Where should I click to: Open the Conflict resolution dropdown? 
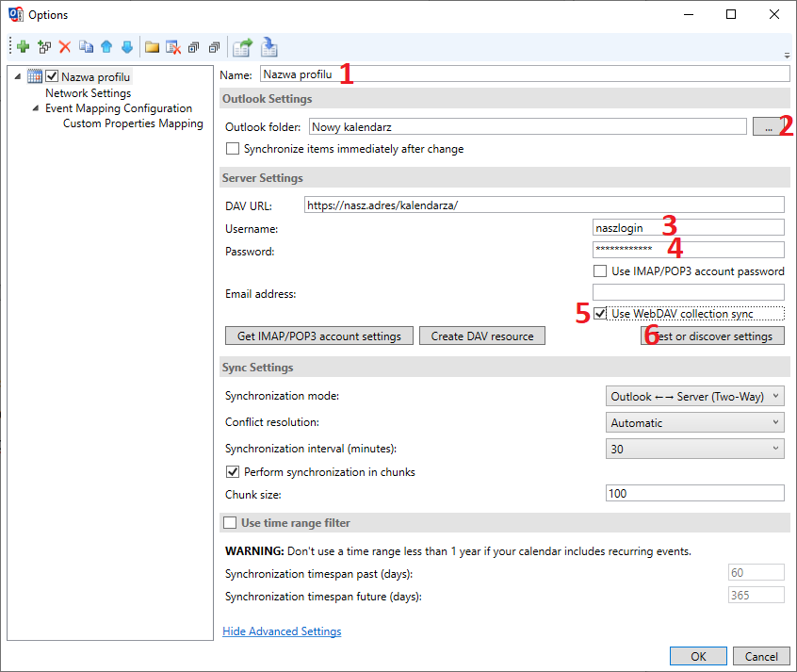pyautogui.click(x=694, y=423)
